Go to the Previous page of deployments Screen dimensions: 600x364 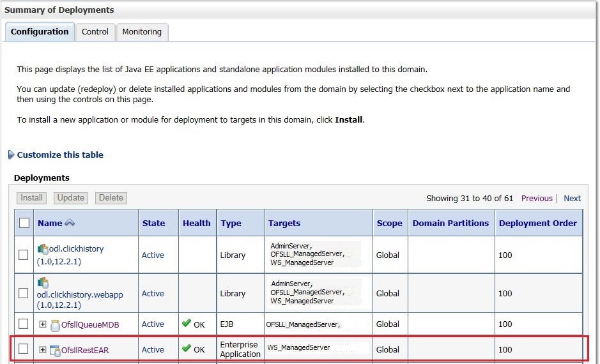tap(537, 199)
